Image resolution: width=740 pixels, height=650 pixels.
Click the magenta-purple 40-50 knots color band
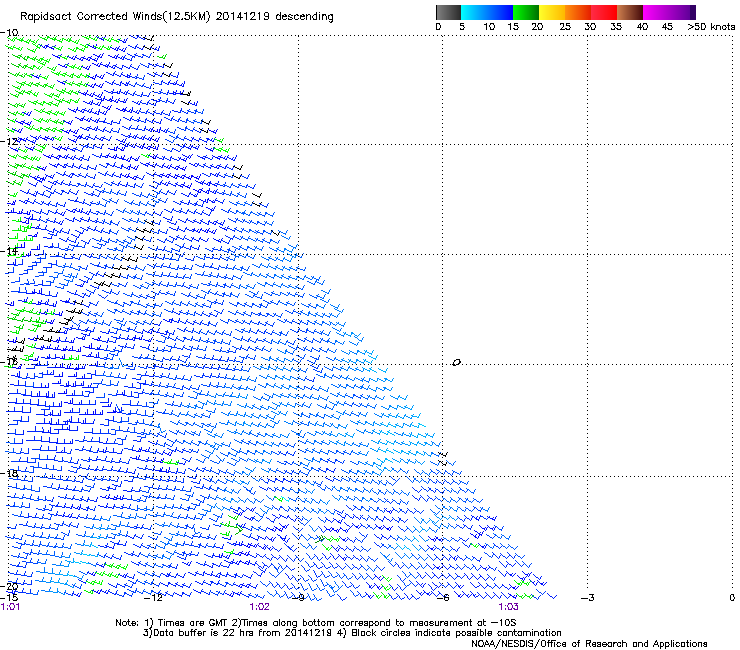coord(669,12)
